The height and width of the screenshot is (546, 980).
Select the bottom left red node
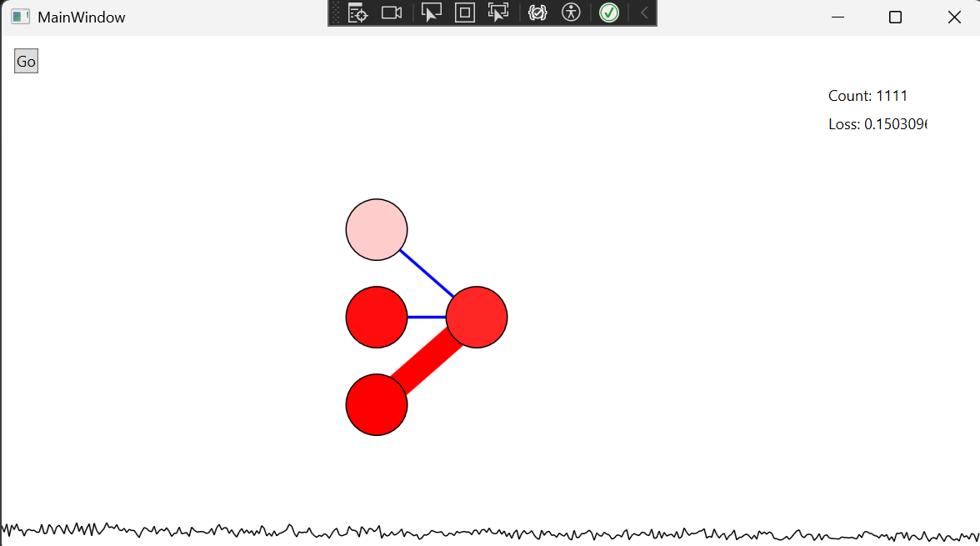tap(377, 404)
